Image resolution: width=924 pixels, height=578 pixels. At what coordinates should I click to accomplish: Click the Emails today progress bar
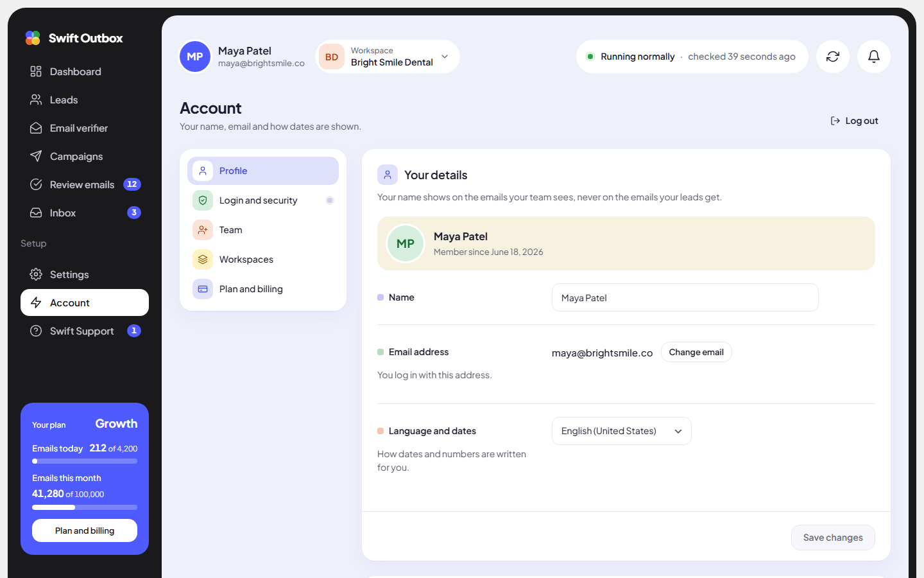pyautogui.click(x=85, y=461)
